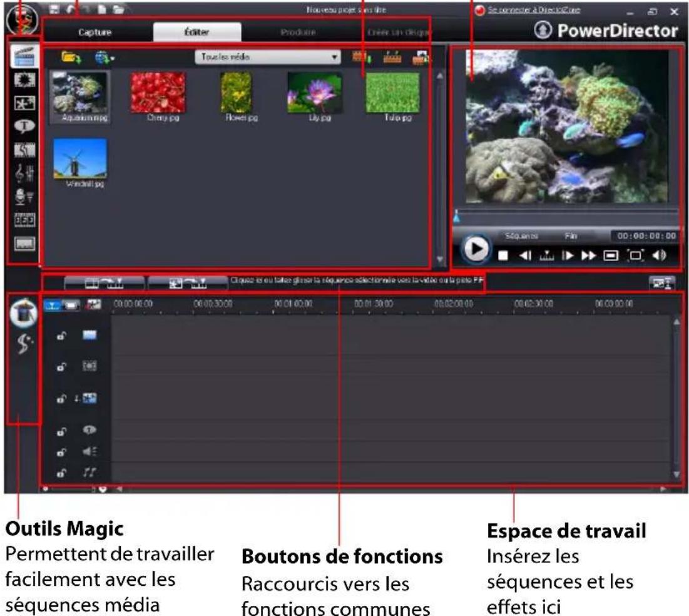Click the Voice track speaker icon
The height and width of the screenshot is (616, 689).
click(89, 451)
